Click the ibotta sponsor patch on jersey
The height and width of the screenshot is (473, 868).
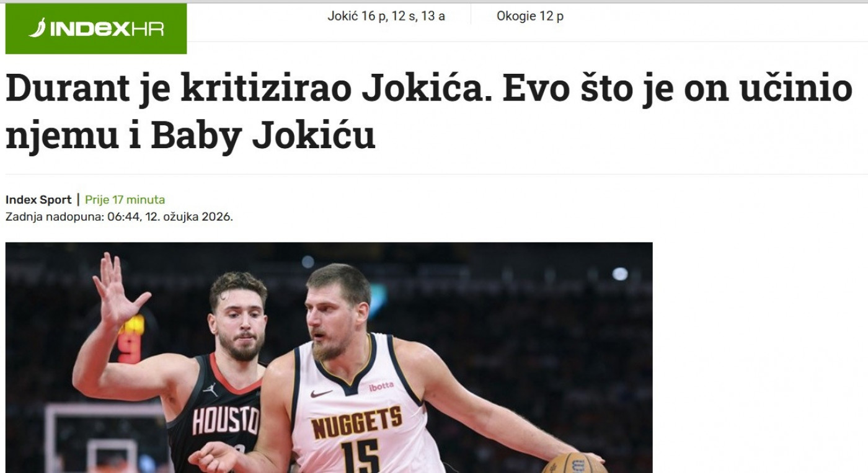click(381, 386)
